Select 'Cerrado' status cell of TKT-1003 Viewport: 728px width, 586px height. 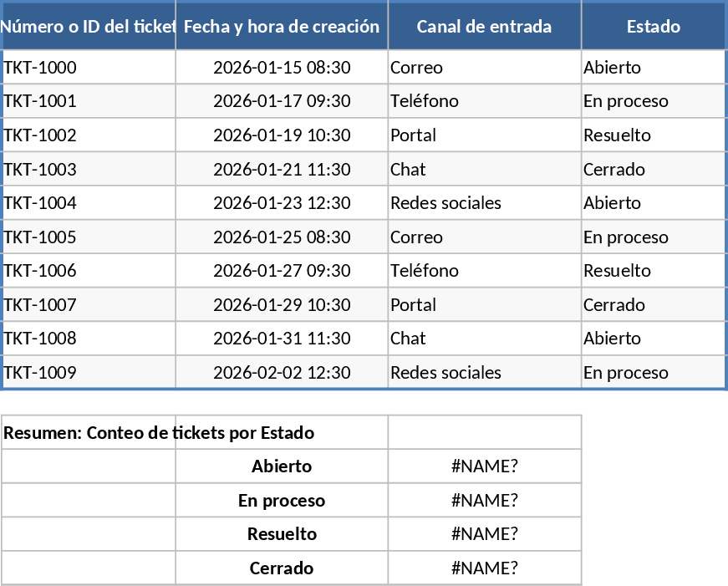653,170
